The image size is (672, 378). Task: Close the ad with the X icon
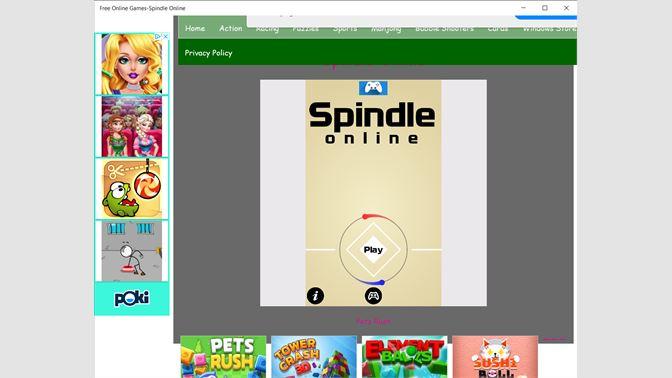click(166, 37)
